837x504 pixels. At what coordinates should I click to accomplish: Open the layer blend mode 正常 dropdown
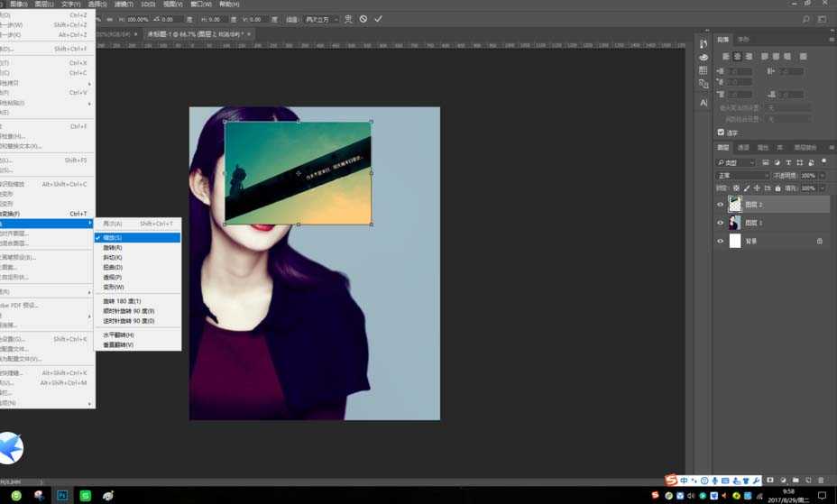[742, 175]
